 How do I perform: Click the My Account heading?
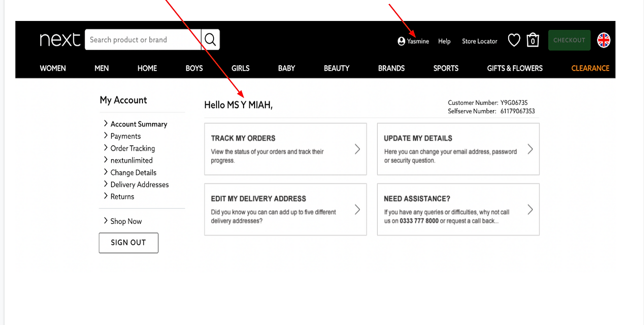(x=123, y=100)
